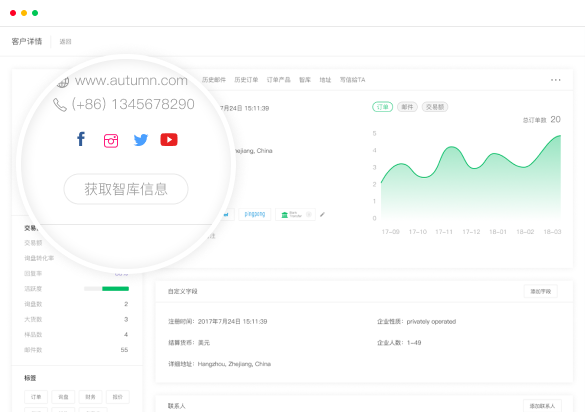The width and height of the screenshot is (585, 412).
Task: Open the Facebook profile icon
Action: pyautogui.click(x=81, y=139)
